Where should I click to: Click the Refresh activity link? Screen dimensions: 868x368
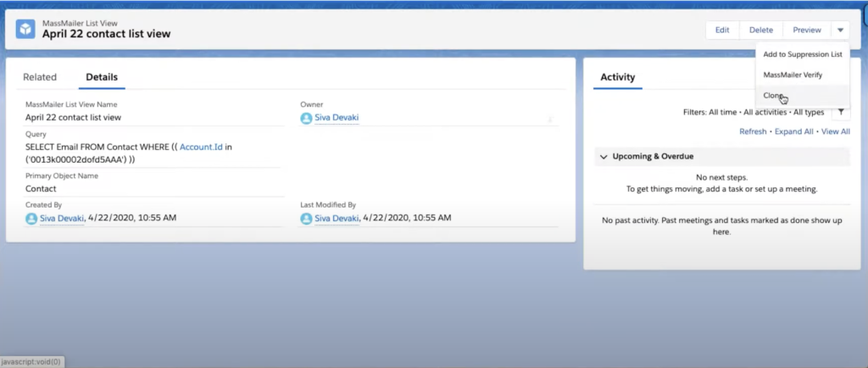tap(753, 131)
